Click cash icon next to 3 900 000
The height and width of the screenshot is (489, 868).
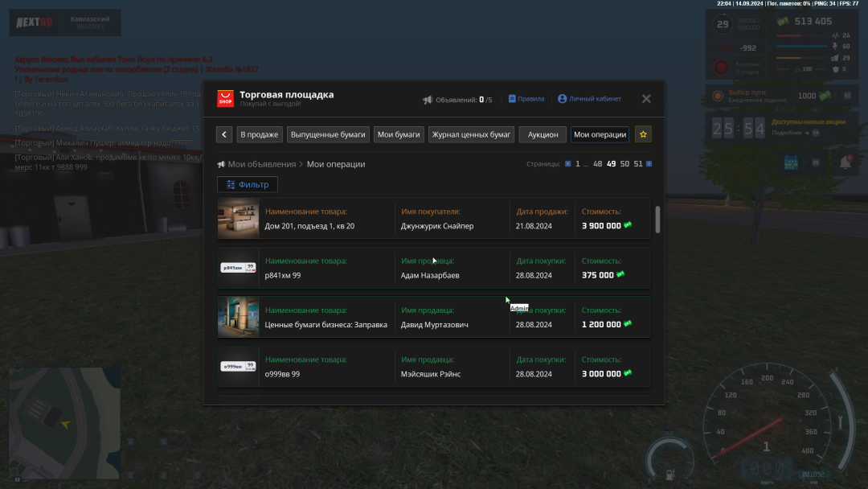[x=628, y=225]
